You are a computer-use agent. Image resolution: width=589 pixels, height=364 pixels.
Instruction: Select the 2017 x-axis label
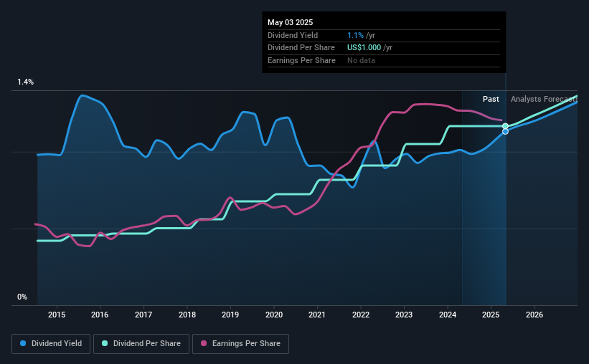pyautogui.click(x=143, y=315)
